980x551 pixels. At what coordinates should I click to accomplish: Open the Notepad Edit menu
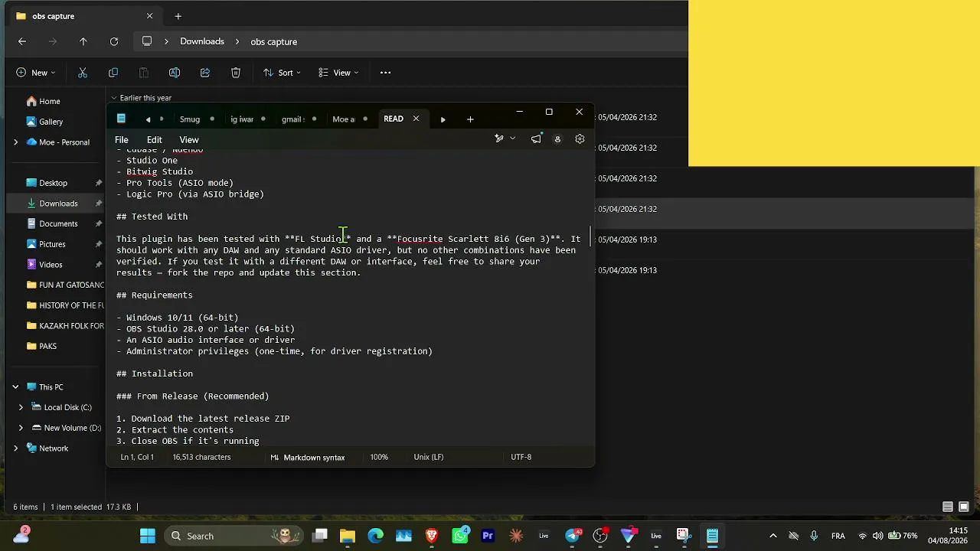[x=155, y=140]
